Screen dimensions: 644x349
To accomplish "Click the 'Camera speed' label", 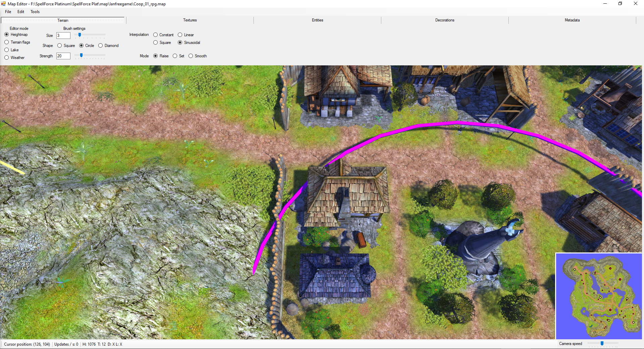I will coord(571,344).
